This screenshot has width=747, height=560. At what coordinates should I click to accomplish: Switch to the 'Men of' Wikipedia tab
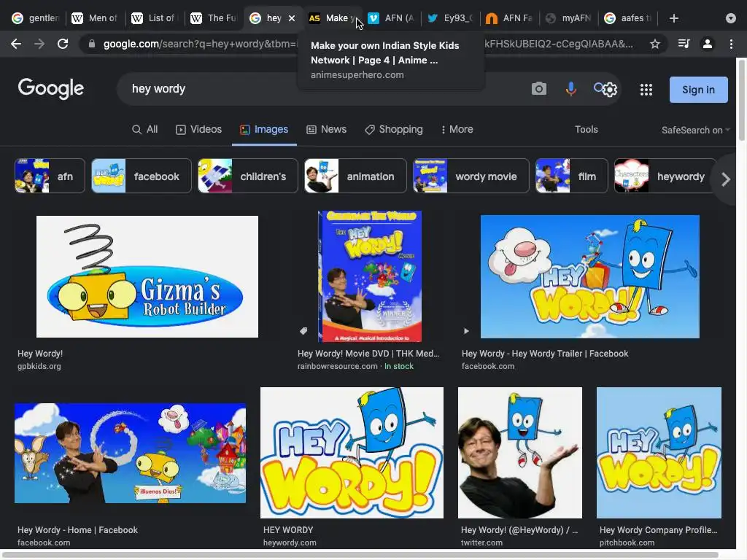(94, 18)
